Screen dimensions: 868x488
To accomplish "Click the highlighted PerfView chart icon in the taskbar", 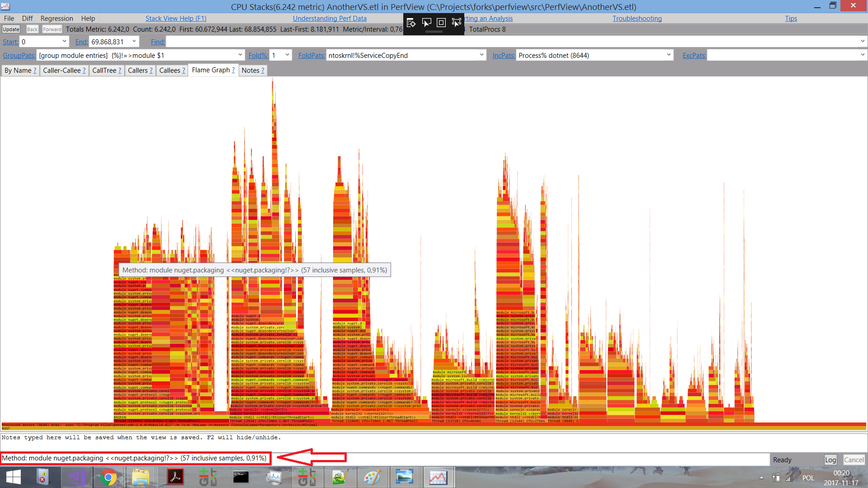I will [439, 477].
